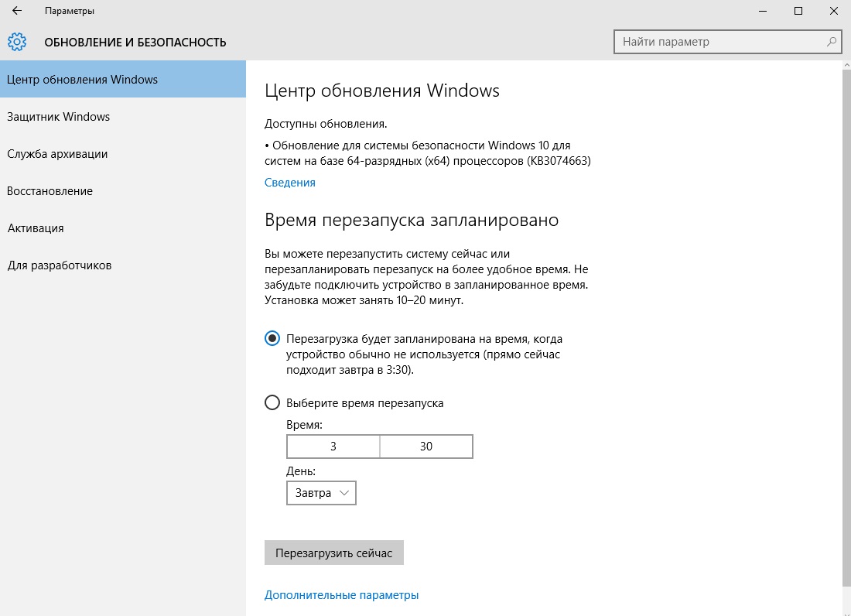851x616 pixels.
Task: Minimize the Параметры window
Action: click(763, 11)
